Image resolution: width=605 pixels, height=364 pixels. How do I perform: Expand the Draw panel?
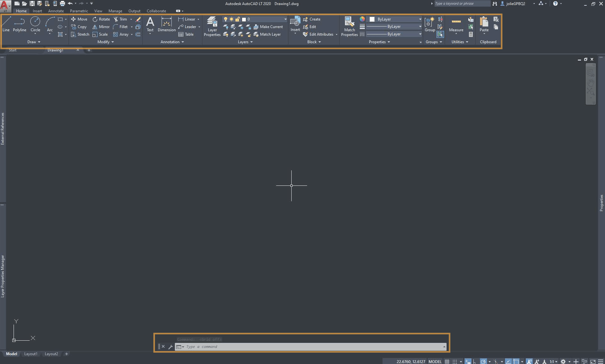[34, 42]
